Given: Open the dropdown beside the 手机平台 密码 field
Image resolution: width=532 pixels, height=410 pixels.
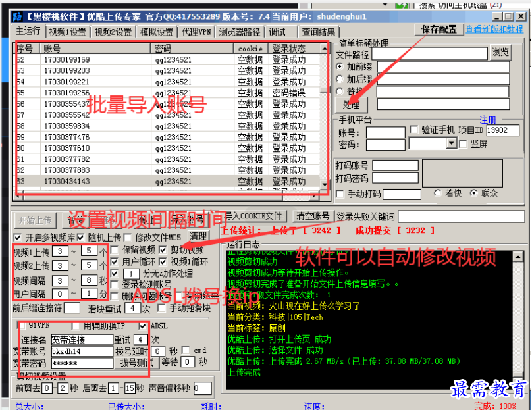Looking at the screenshot, I should [x=451, y=143].
